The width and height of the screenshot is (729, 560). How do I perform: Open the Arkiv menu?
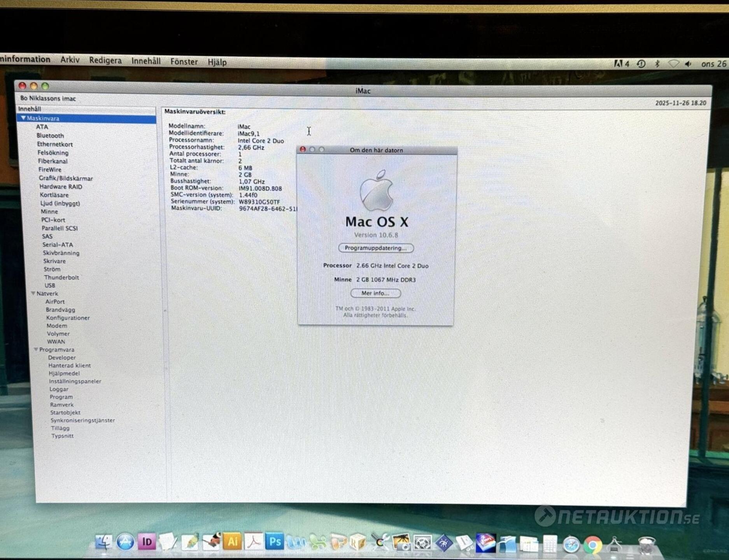coord(70,60)
